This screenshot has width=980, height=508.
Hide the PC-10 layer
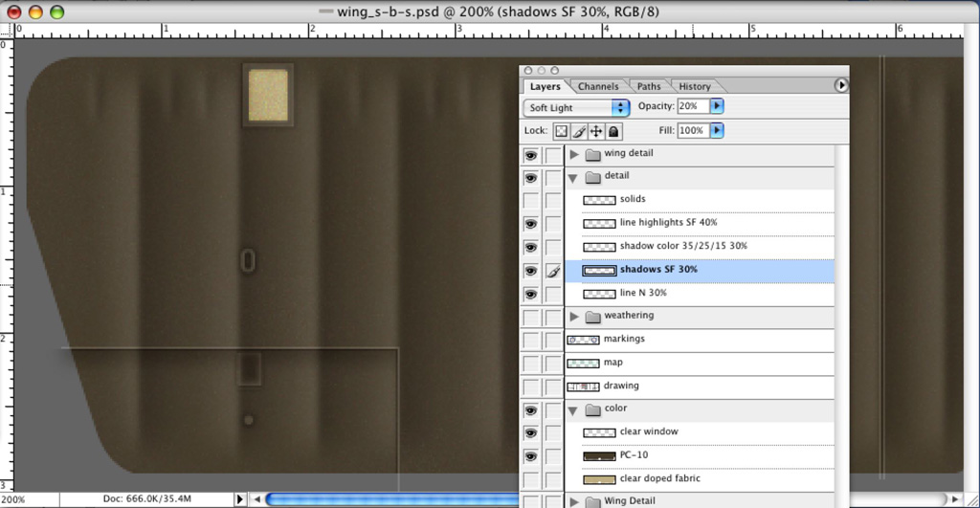(x=530, y=456)
